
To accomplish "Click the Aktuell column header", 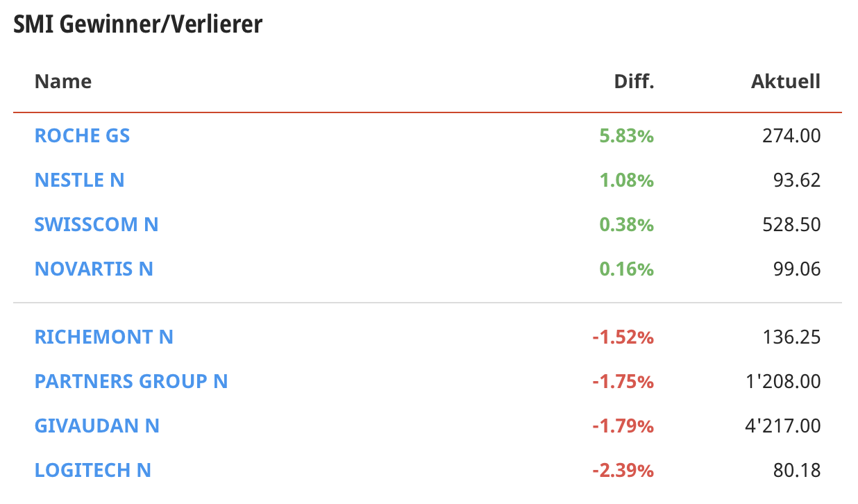I will pyautogui.click(x=785, y=82).
